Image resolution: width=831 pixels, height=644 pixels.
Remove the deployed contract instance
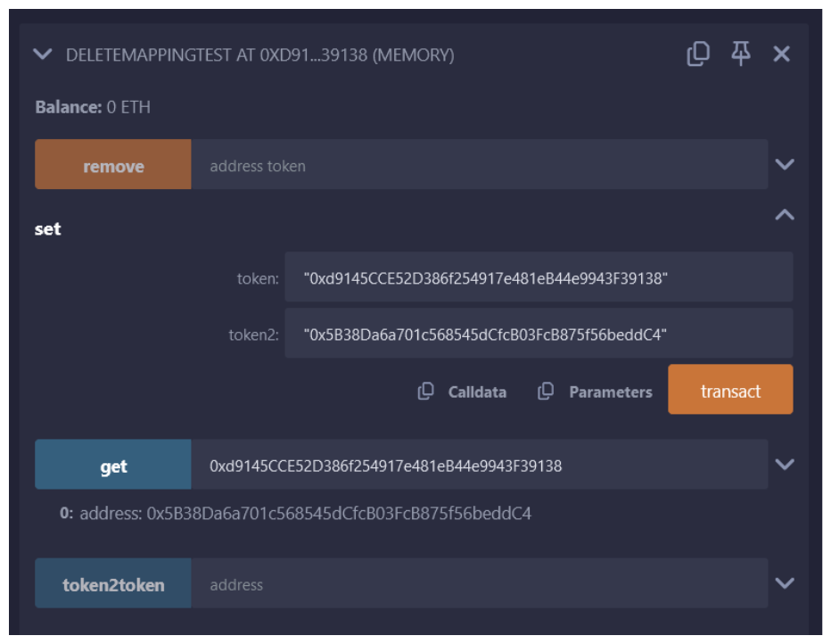point(781,54)
